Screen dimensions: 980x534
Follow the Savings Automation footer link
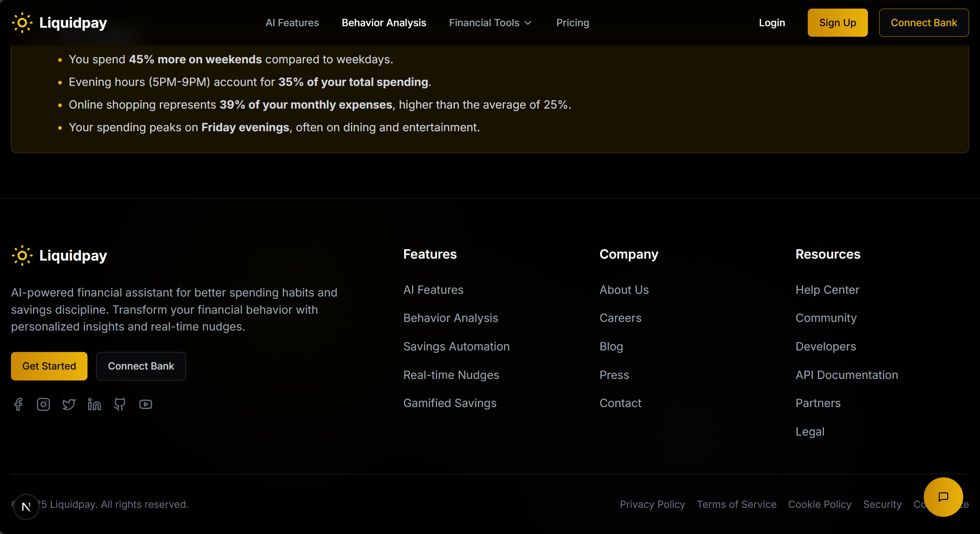coord(456,346)
